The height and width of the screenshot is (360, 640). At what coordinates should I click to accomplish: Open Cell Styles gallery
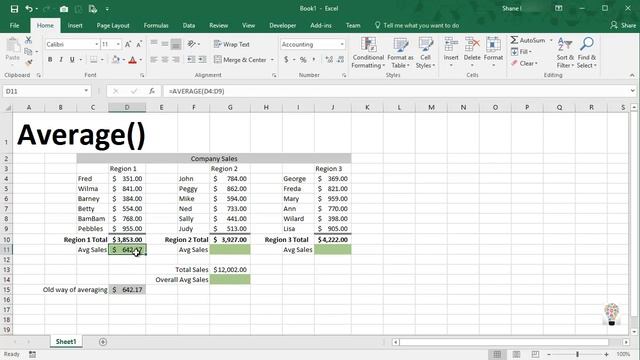click(x=425, y=53)
